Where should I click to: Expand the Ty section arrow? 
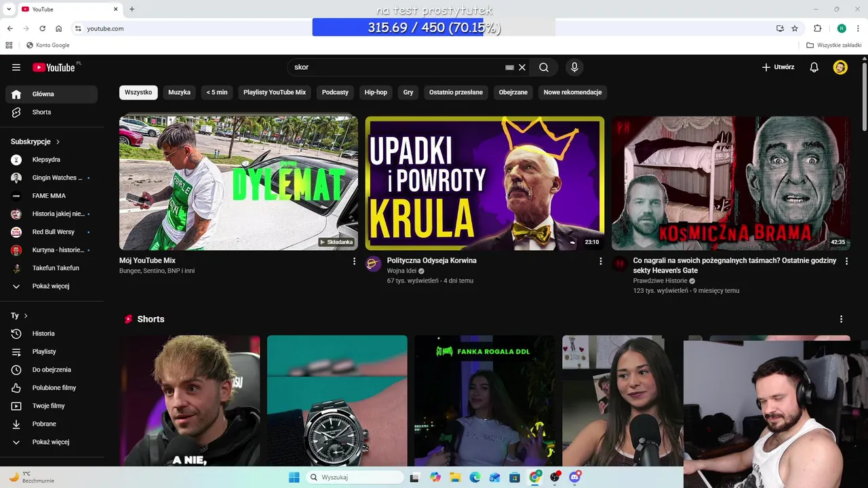pyautogui.click(x=26, y=316)
